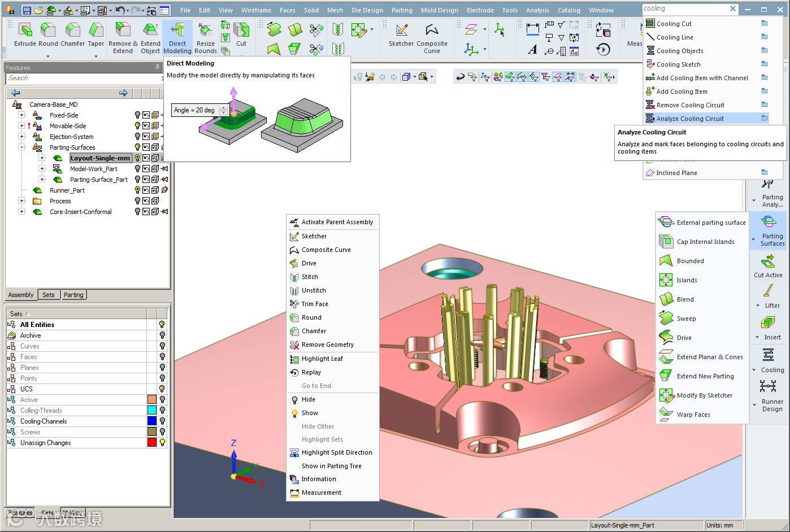Expand the Fixed-Side tree node
The height and width of the screenshot is (532, 790).
click(x=21, y=115)
